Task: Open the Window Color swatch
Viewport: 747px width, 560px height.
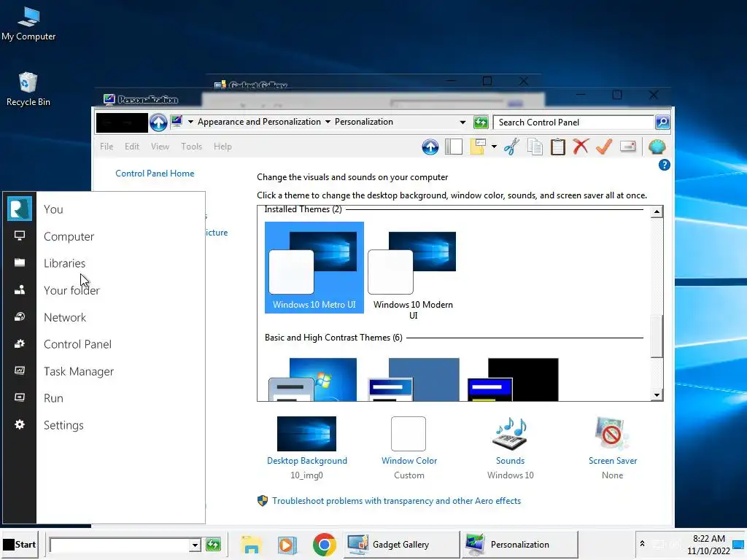Action: pyautogui.click(x=409, y=434)
